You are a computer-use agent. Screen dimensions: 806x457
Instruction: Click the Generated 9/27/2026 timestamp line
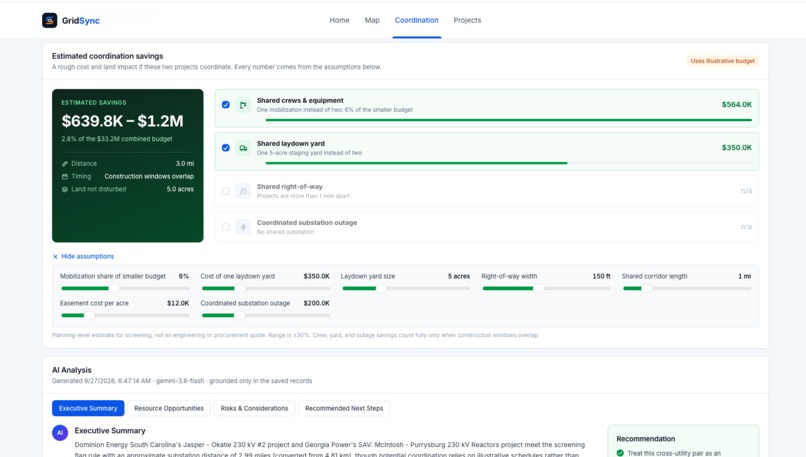pyautogui.click(x=182, y=381)
